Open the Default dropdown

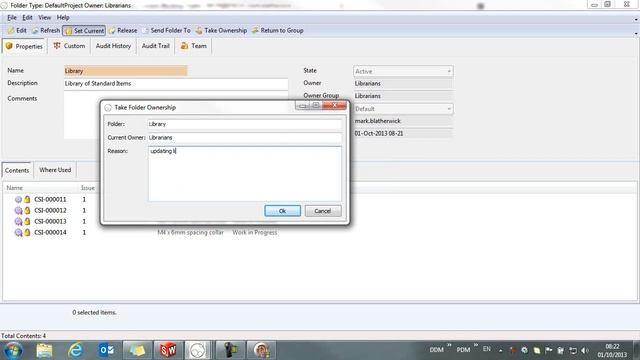coord(403,109)
